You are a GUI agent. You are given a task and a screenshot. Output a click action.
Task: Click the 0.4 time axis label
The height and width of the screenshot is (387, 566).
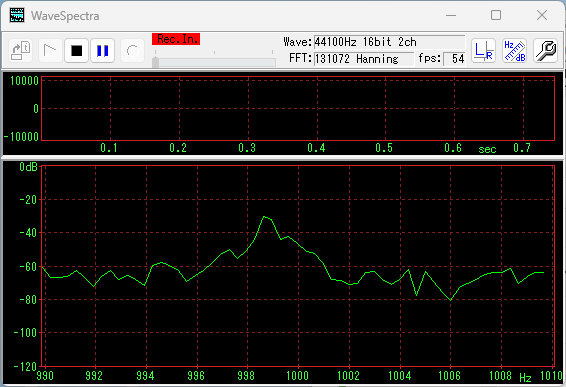click(x=316, y=148)
